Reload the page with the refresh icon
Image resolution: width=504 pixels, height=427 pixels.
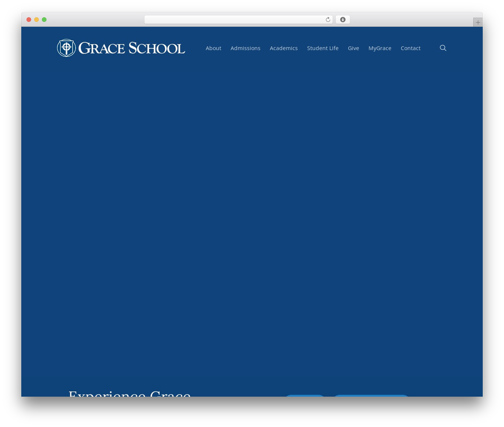click(328, 20)
